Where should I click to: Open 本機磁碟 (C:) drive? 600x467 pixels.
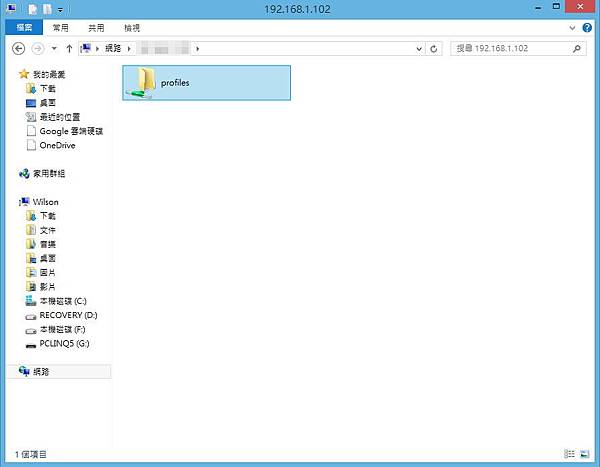[x=64, y=301]
